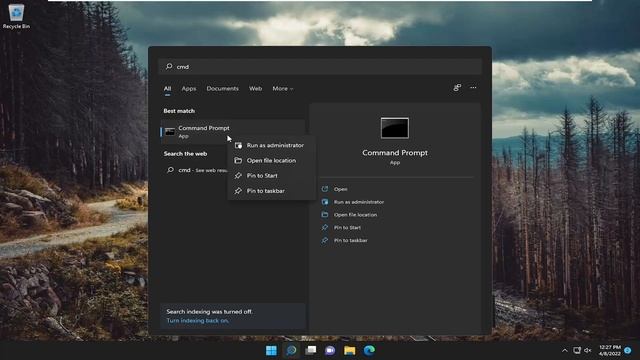Switch to the Web search tab

[256, 89]
